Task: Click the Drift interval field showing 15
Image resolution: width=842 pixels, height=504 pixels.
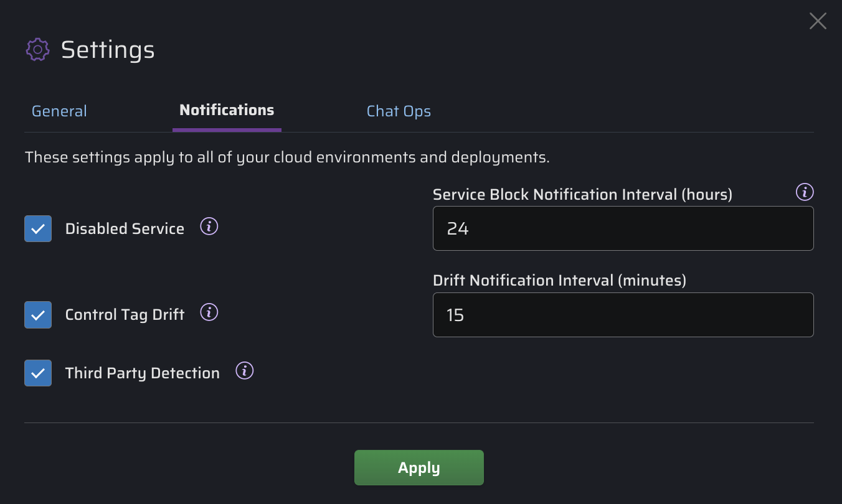Action: pos(623,315)
